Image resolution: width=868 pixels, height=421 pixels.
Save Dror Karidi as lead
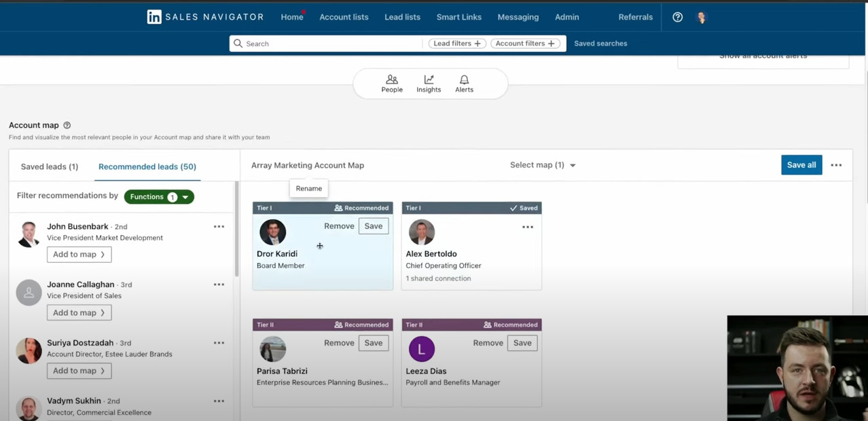tap(374, 226)
